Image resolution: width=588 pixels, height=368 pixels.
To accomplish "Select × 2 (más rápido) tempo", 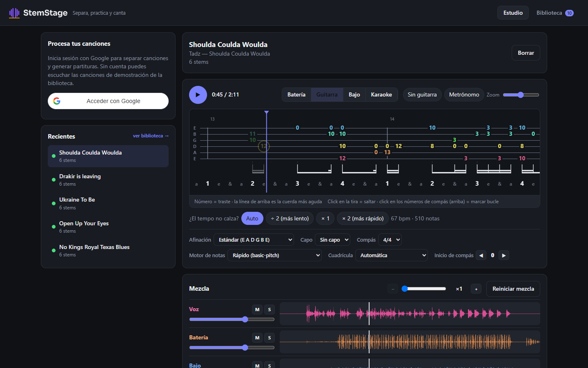I will [x=363, y=218].
